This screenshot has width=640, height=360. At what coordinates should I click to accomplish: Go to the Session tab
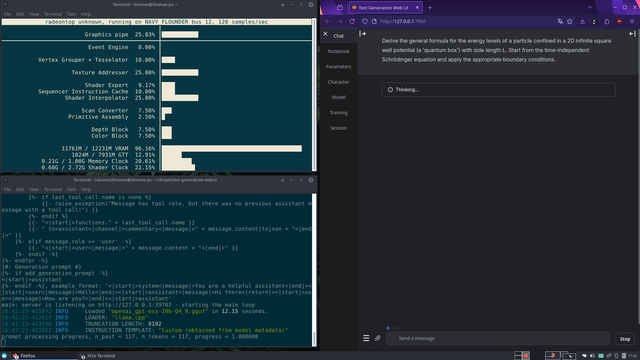coord(338,128)
